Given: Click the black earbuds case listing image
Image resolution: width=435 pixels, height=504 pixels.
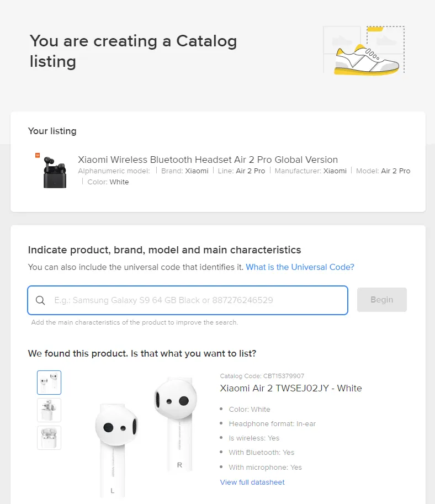Looking at the screenshot, I should [55, 173].
